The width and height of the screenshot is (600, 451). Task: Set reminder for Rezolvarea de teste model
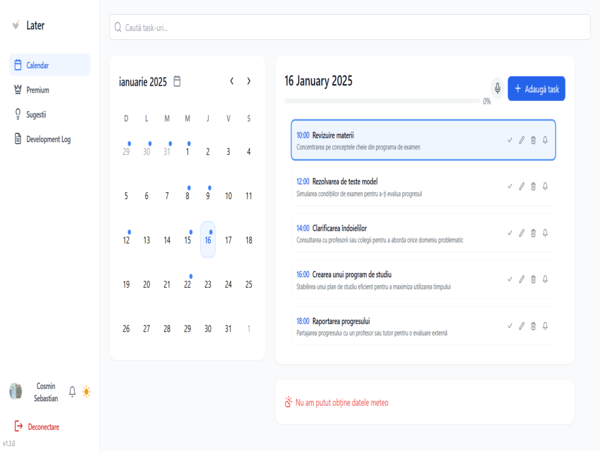click(x=545, y=186)
